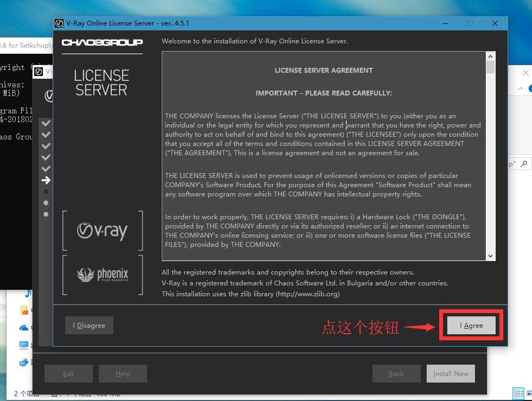The height and width of the screenshot is (401, 532).
Task: Click the license agreement scrollbar thumb
Action: click(490, 67)
